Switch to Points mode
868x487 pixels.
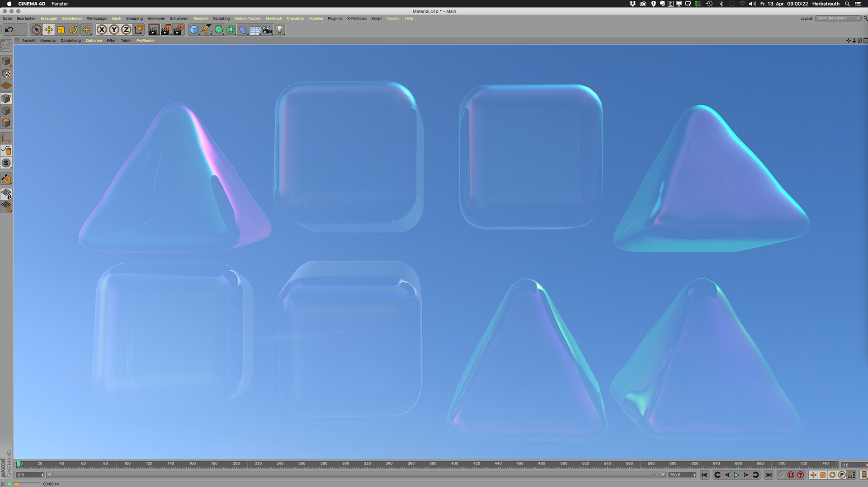tap(6, 98)
